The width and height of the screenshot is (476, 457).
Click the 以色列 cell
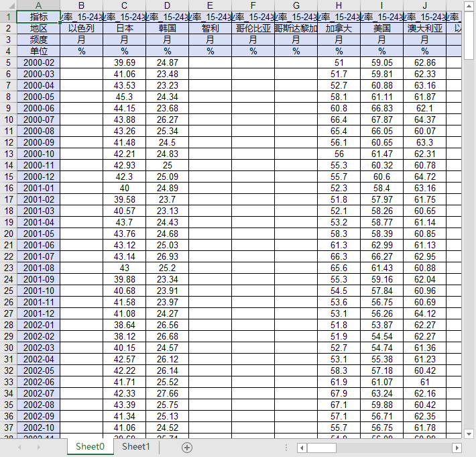point(81,28)
